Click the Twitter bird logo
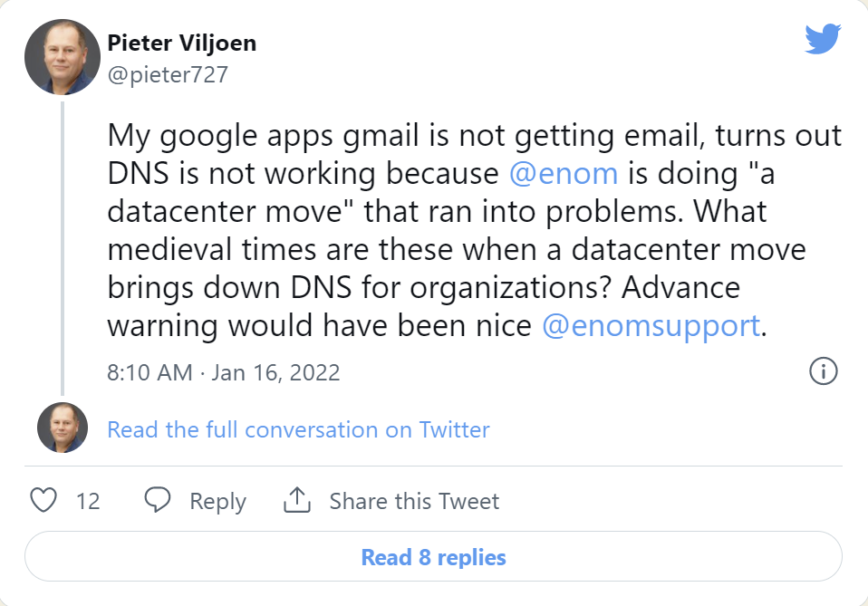Image resolution: width=868 pixels, height=606 pixels. pos(823,39)
